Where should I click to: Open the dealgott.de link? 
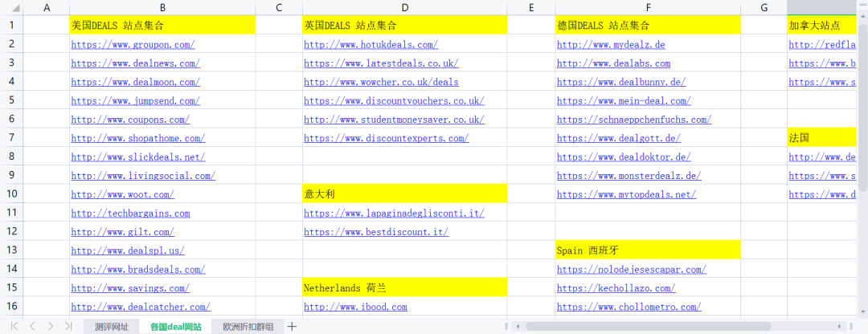[618, 138]
